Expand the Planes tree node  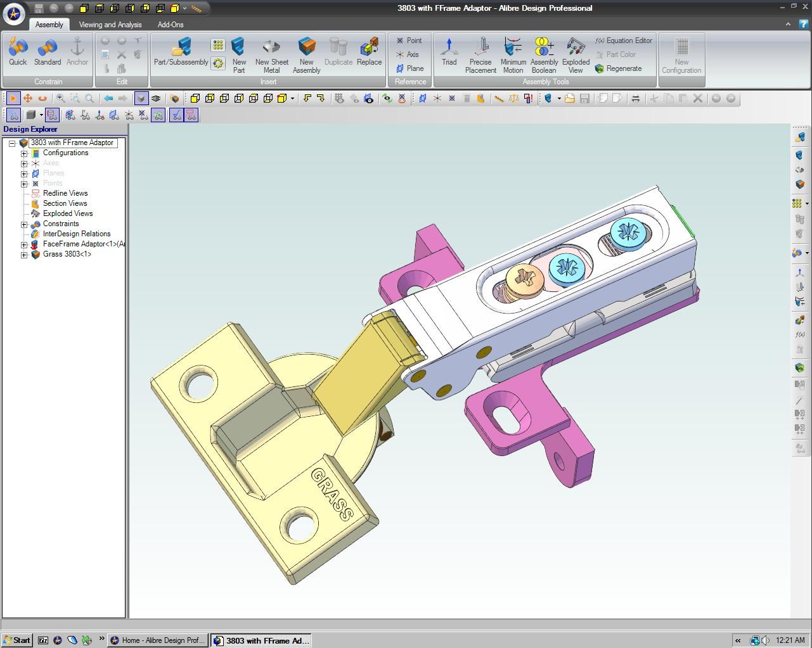click(x=24, y=174)
